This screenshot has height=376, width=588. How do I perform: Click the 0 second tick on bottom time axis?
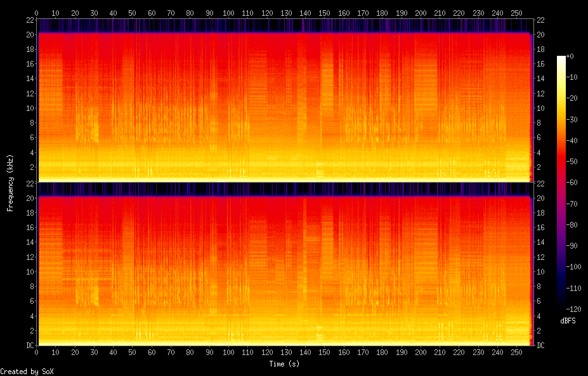click(37, 353)
